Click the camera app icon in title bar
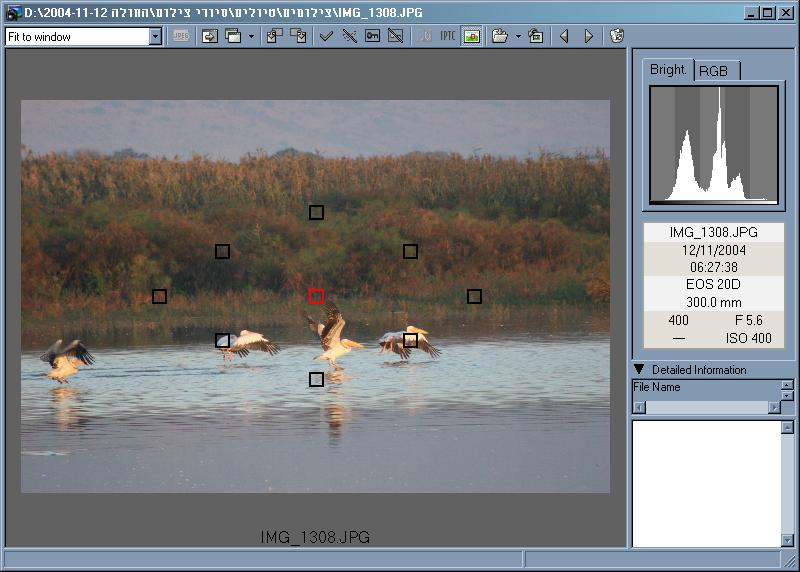Viewport: 800px width, 572px height. point(14,13)
